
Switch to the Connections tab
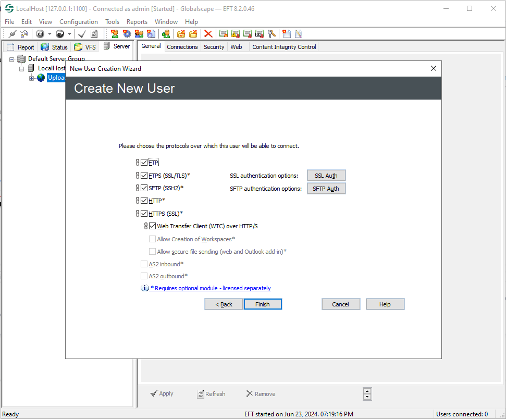pos(182,47)
